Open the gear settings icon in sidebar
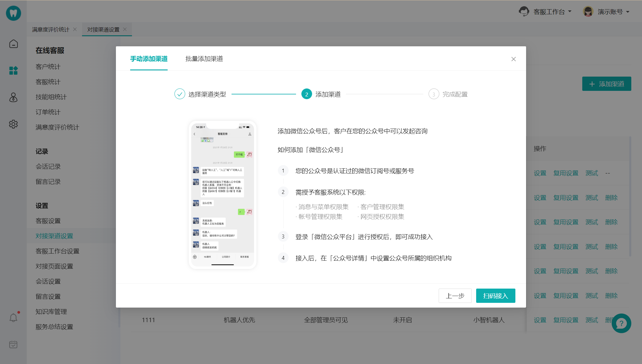642x364 pixels. click(13, 124)
